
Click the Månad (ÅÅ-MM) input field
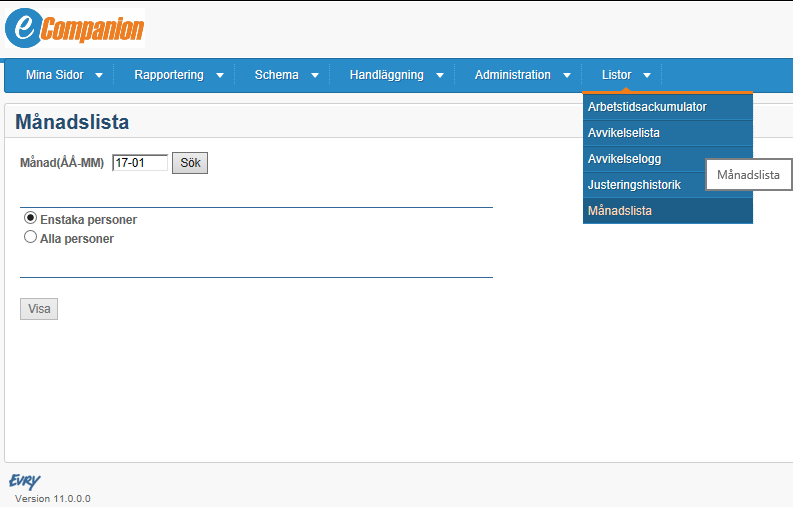tap(140, 163)
